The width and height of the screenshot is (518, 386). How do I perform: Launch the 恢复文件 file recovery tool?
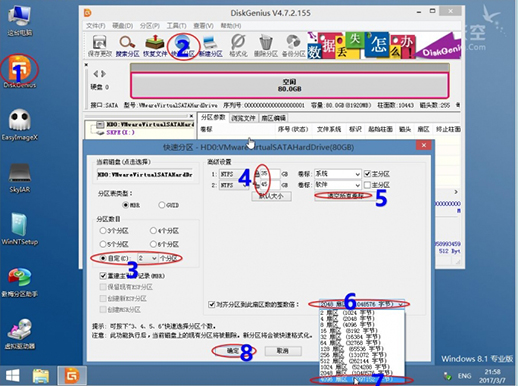click(x=155, y=46)
